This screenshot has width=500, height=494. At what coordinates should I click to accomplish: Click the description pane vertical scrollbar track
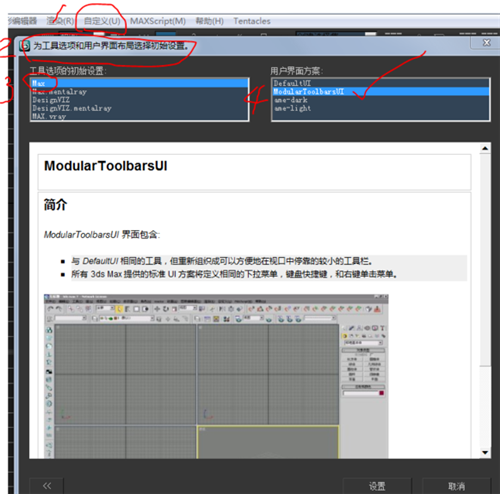485,407
